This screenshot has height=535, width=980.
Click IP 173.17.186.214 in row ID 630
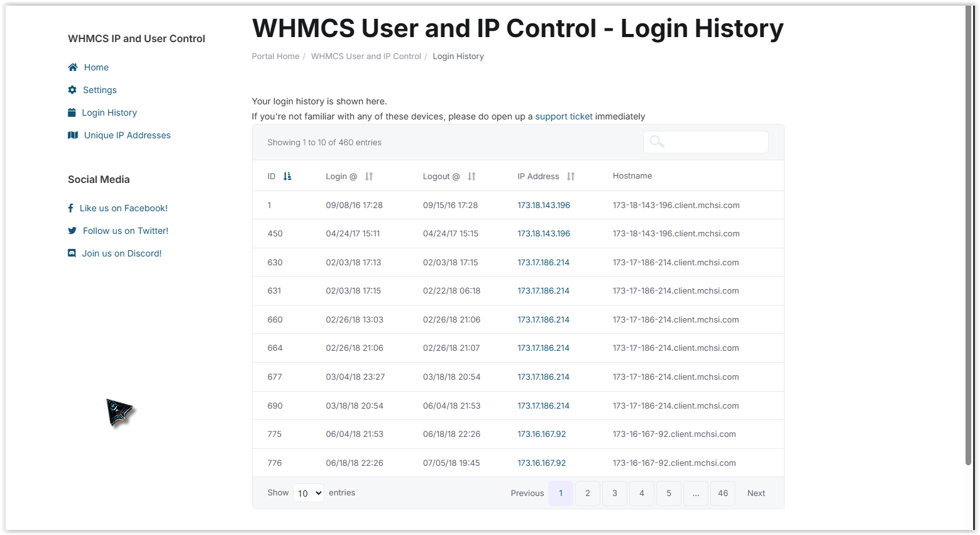tap(543, 262)
